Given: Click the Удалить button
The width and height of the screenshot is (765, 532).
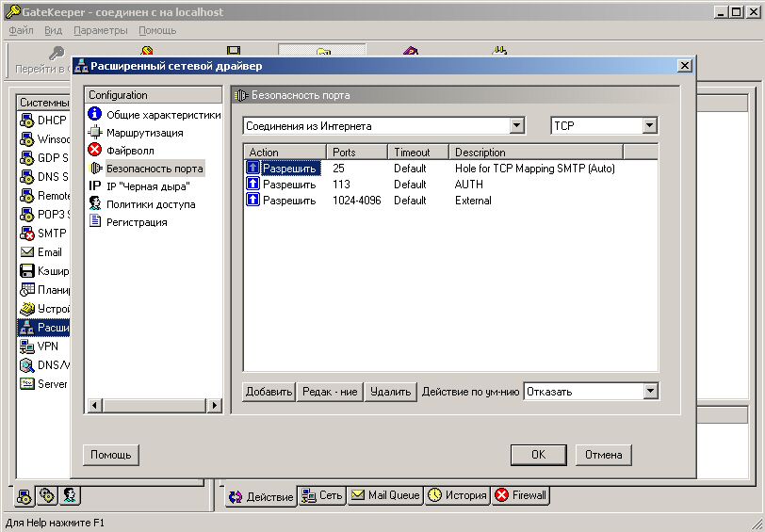Looking at the screenshot, I should [390, 392].
